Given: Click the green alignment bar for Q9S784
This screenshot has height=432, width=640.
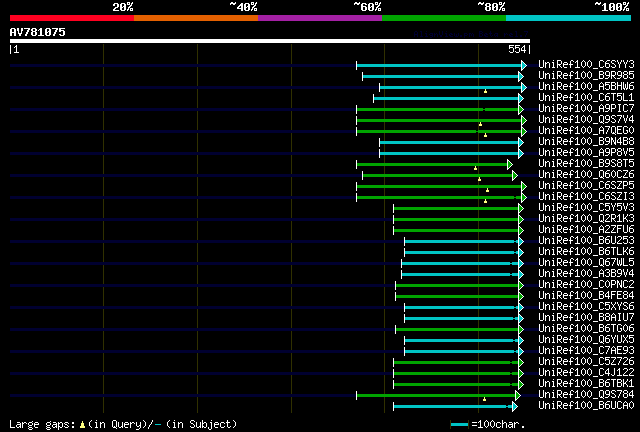Looking at the screenshot, I should 436,396.
